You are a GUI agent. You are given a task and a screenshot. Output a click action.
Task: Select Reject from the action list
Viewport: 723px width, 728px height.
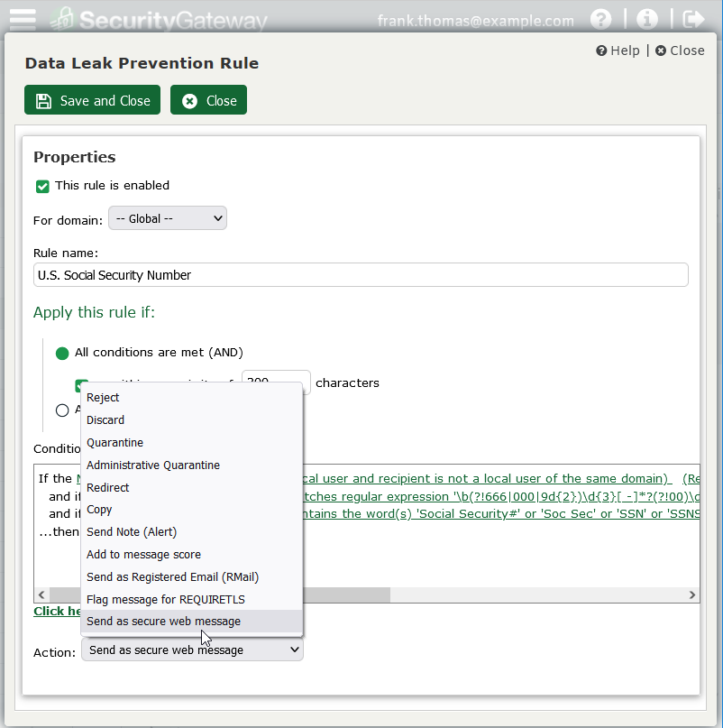[x=102, y=397]
